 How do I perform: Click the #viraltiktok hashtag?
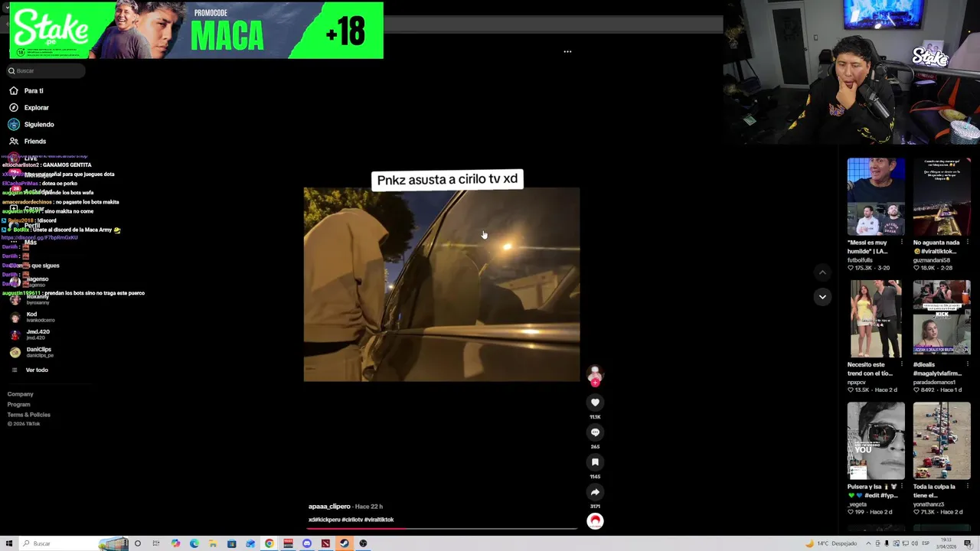coord(379,520)
